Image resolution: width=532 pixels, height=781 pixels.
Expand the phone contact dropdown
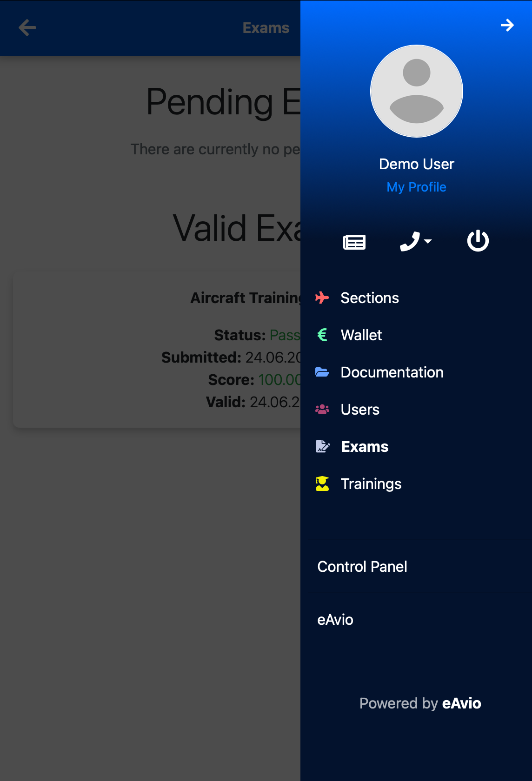(416, 241)
